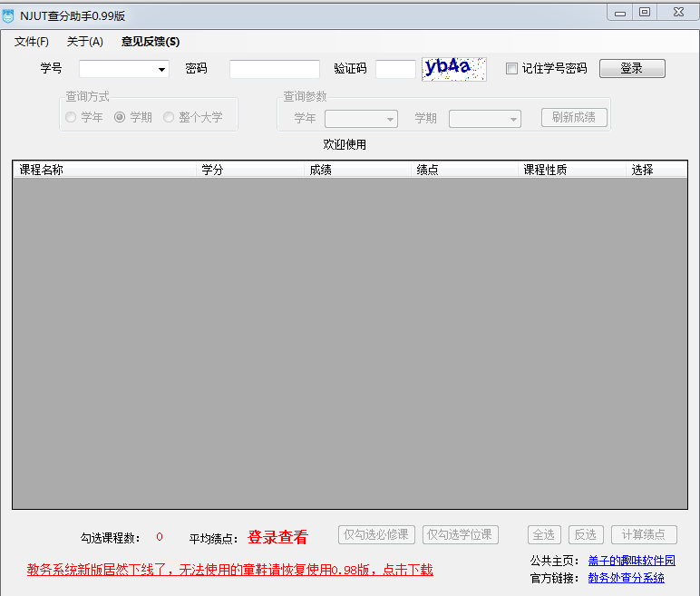Image resolution: width=700 pixels, height=596 pixels.
Task: Sort by the 成绩 column header
Action: [x=357, y=170]
